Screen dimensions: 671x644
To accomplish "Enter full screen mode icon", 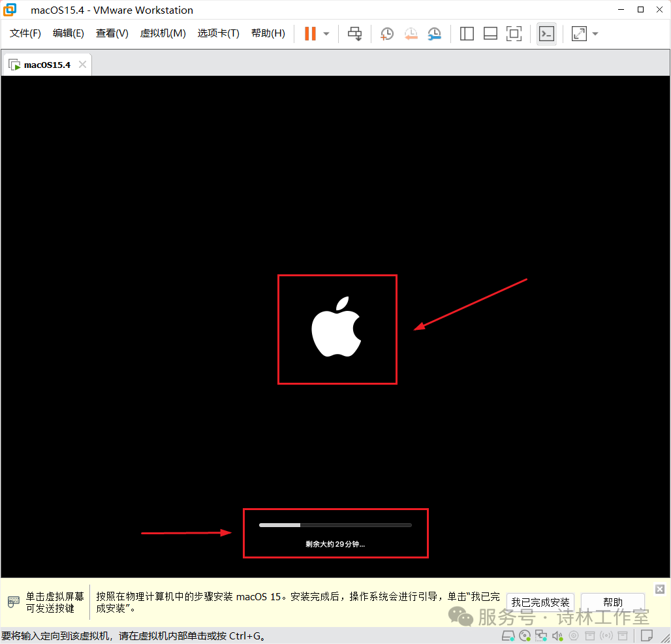I will coord(514,33).
